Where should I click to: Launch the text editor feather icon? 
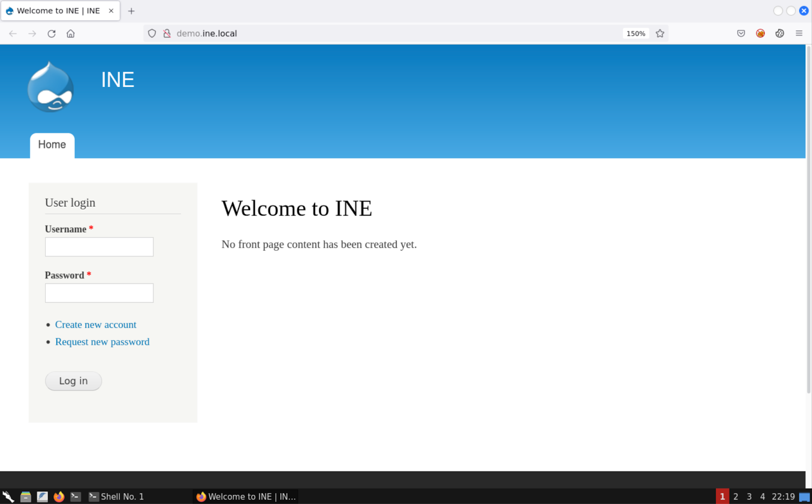(x=42, y=496)
